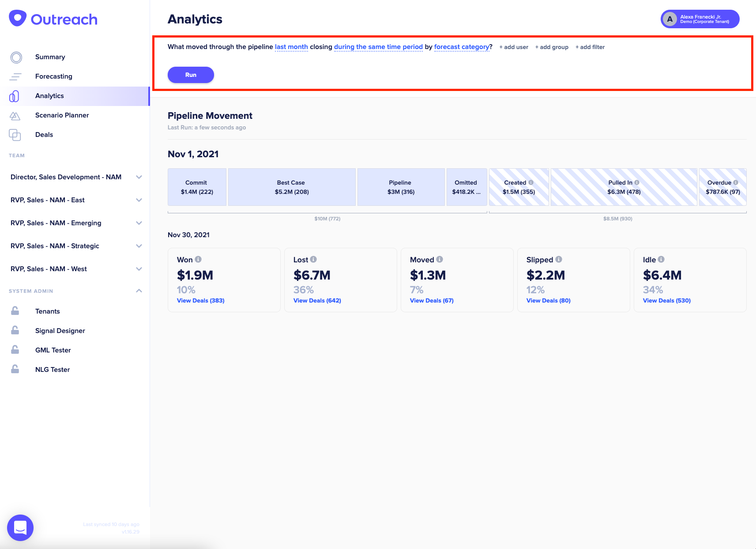
Task: Click info icon next to Overdue
Action: point(736,182)
